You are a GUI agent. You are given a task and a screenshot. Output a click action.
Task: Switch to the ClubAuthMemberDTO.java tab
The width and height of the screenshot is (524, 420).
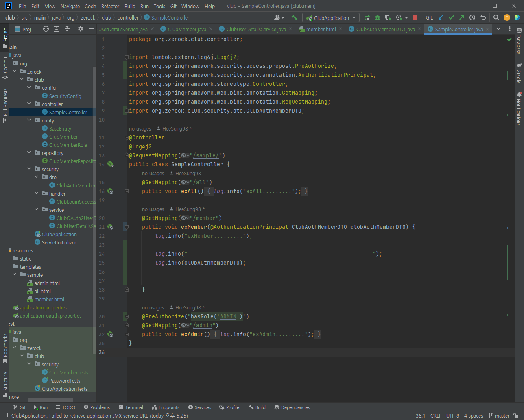385,29
